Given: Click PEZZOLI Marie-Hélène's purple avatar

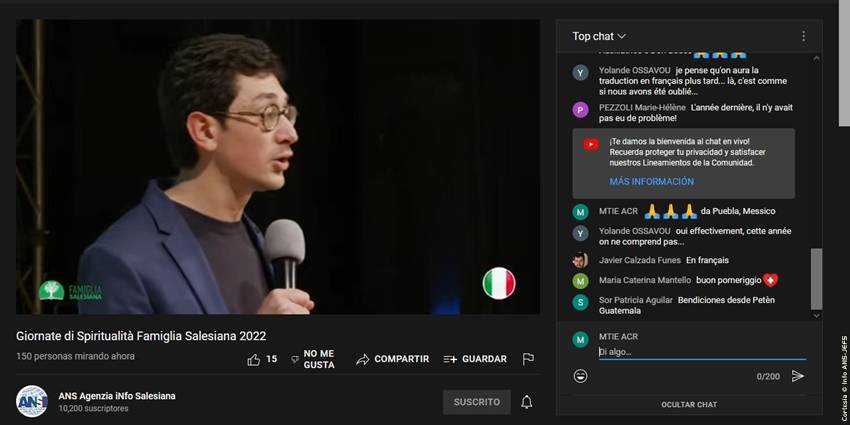Looking at the screenshot, I should [x=581, y=110].
